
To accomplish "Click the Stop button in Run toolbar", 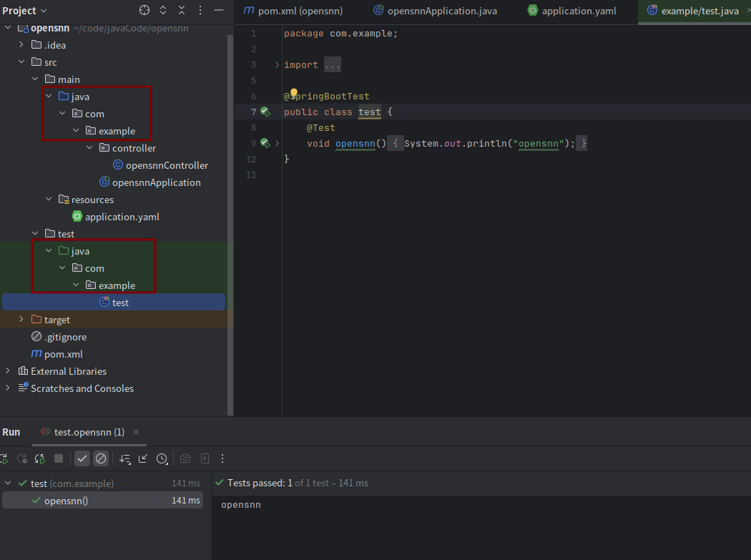I will pyautogui.click(x=59, y=459).
